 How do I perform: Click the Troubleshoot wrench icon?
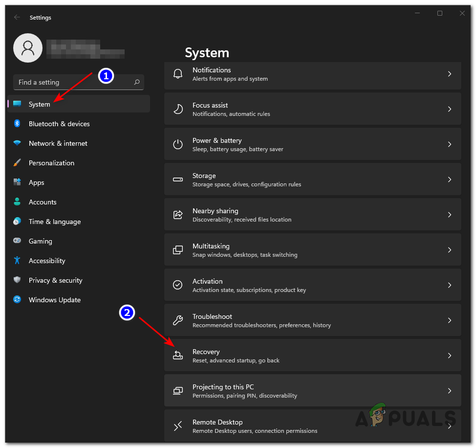pos(177,320)
